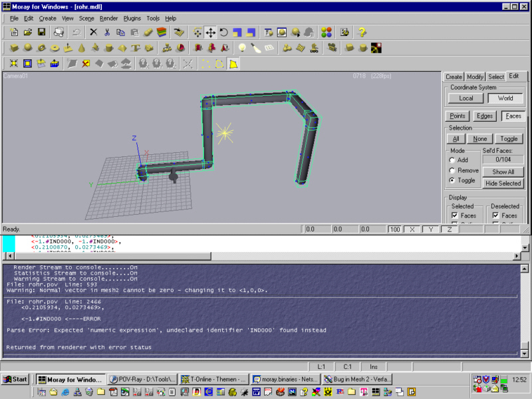Uncheck Faces under Deselected display

496,215
